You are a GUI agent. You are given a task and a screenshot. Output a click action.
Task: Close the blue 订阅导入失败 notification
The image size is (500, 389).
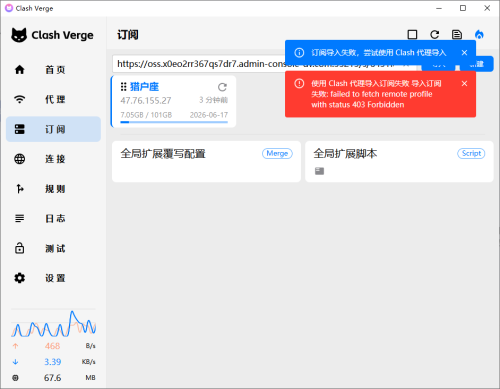[x=464, y=53]
